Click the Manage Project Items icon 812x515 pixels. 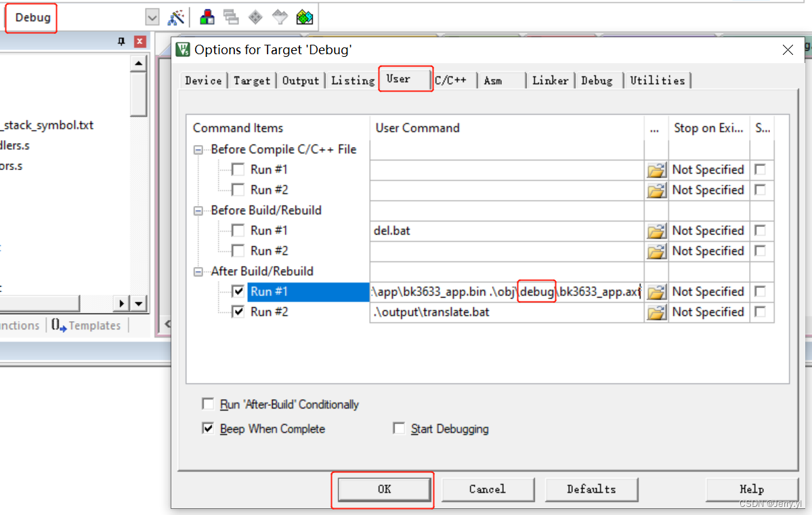pyautogui.click(x=207, y=18)
